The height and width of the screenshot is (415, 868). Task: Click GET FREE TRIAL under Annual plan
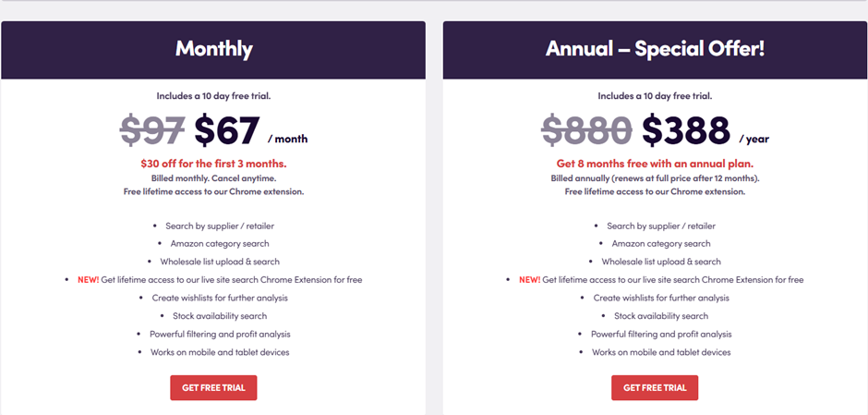[655, 388]
